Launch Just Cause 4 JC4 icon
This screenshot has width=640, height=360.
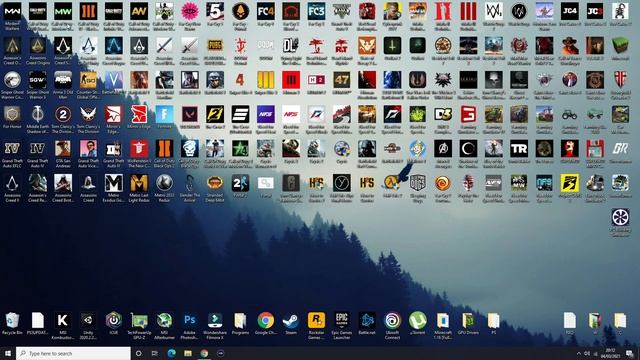pyautogui.click(x=569, y=12)
